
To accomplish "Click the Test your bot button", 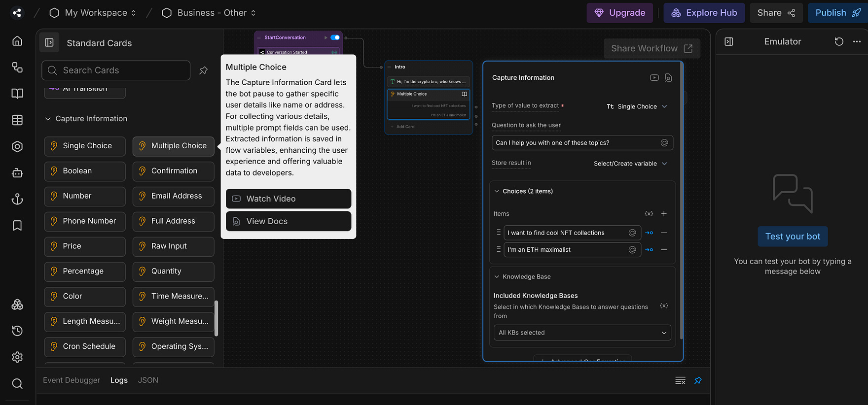I will click(793, 236).
